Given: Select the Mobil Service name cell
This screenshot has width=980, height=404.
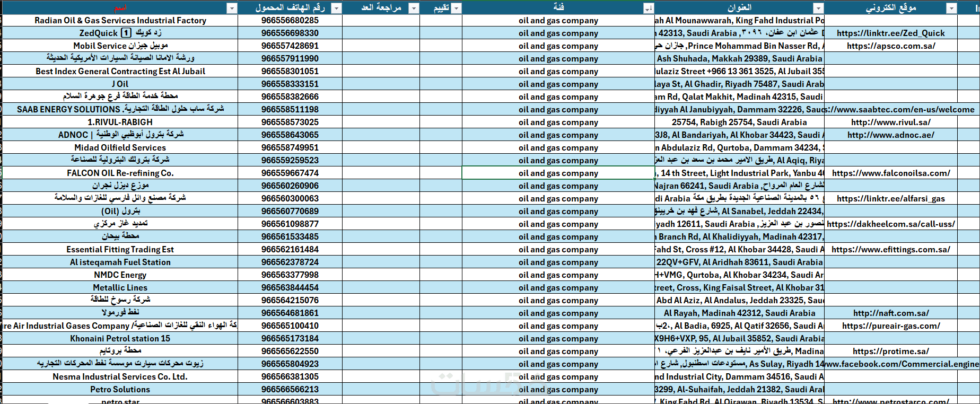Looking at the screenshot, I should [x=120, y=46].
